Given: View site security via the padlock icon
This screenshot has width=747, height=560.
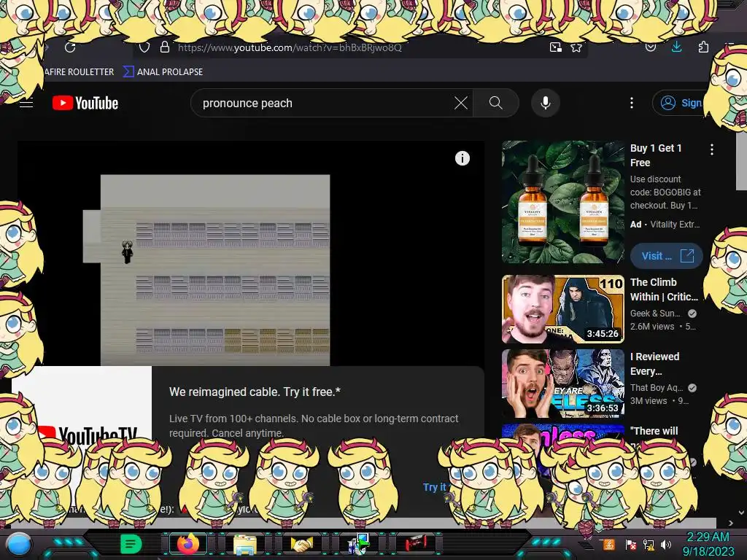Looking at the screenshot, I should coord(164,47).
